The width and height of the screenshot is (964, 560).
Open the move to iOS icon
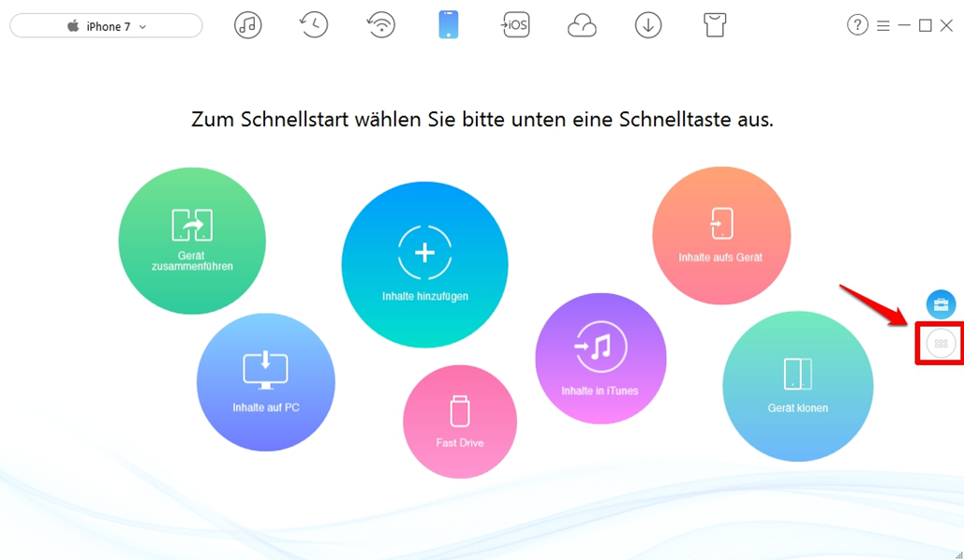(x=515, y=25)
